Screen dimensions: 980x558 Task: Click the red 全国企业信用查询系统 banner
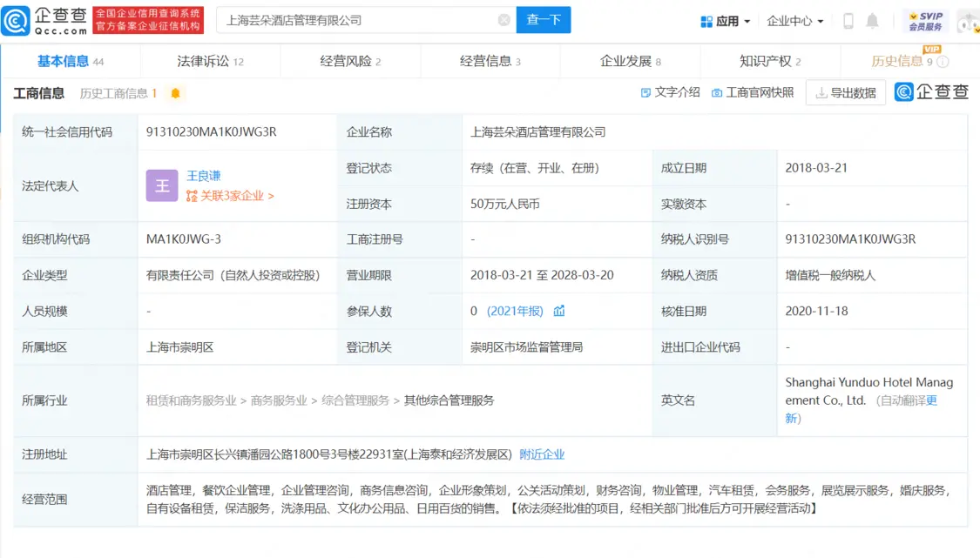pos(148,20)
